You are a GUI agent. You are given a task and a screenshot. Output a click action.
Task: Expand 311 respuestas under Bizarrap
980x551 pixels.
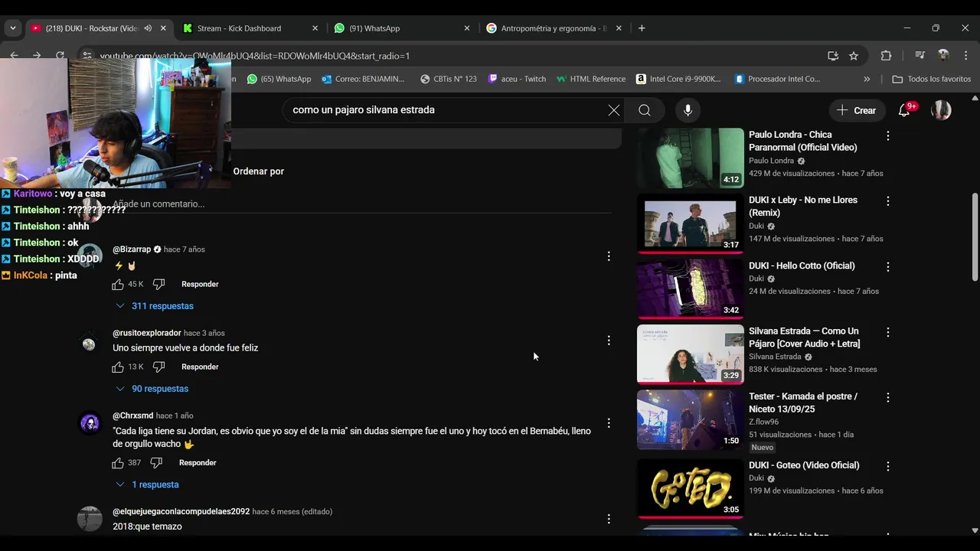click(155, 306)
